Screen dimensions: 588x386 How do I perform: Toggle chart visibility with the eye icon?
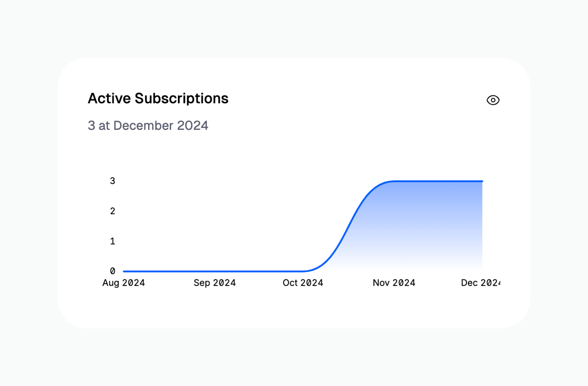click(492, 100)
